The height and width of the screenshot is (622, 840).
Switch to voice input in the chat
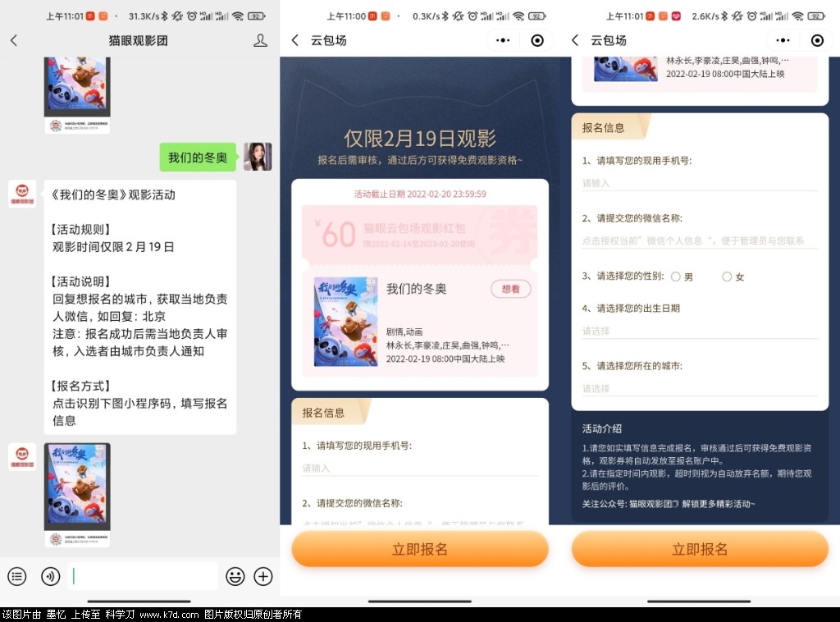click(x=50, y=577)
